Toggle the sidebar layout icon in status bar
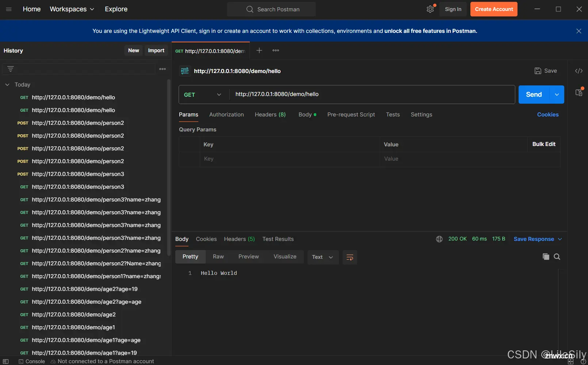This screenshot has height=365, width=588. [6, 361]
